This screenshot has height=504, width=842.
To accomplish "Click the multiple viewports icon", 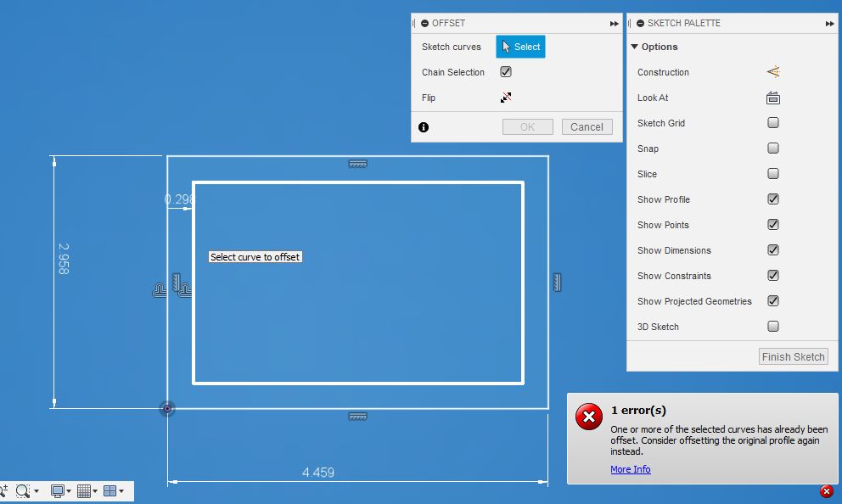I will tap(110, 490).
